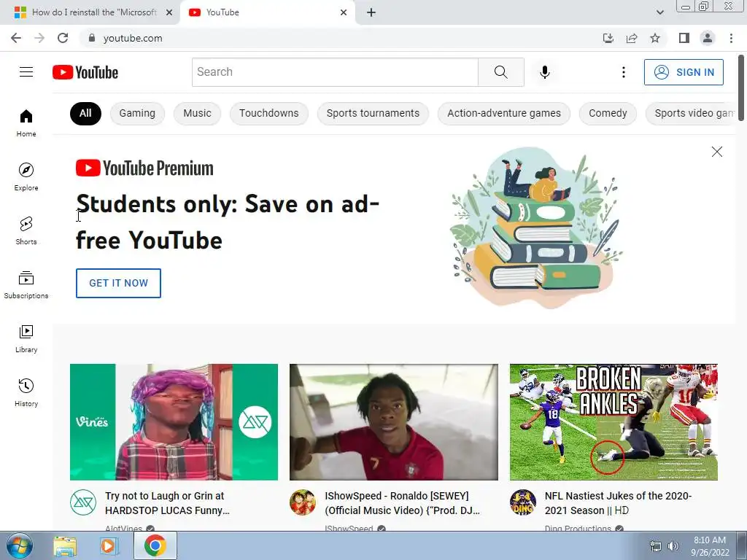
Task: Open History in sidebar
Action: click(x=26, y=392)
